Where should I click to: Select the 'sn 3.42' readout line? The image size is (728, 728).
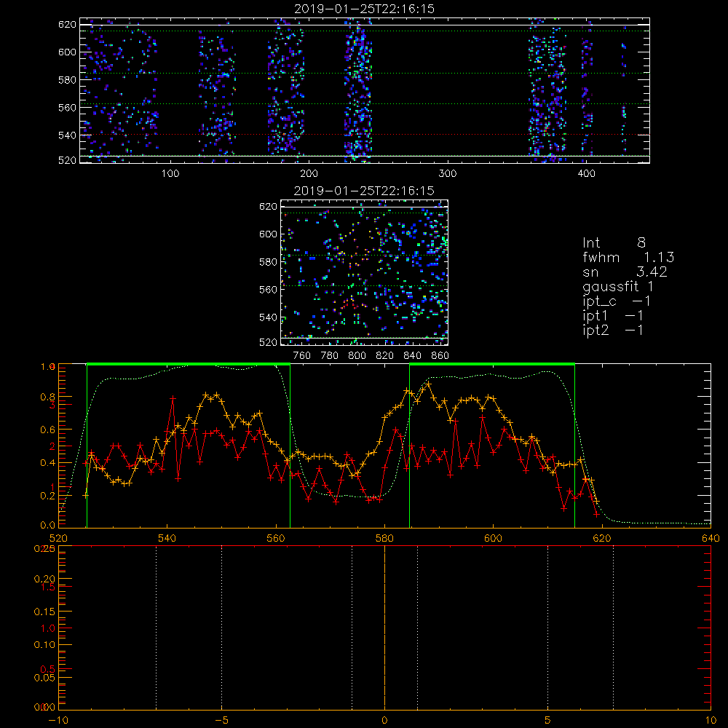pyautogui.click(x=625, y=272)
